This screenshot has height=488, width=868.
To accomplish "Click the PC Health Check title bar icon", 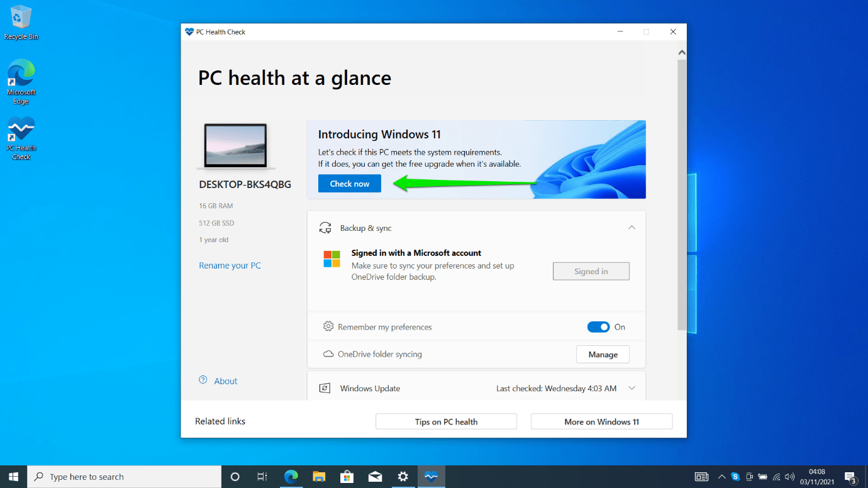I will 189,31.
